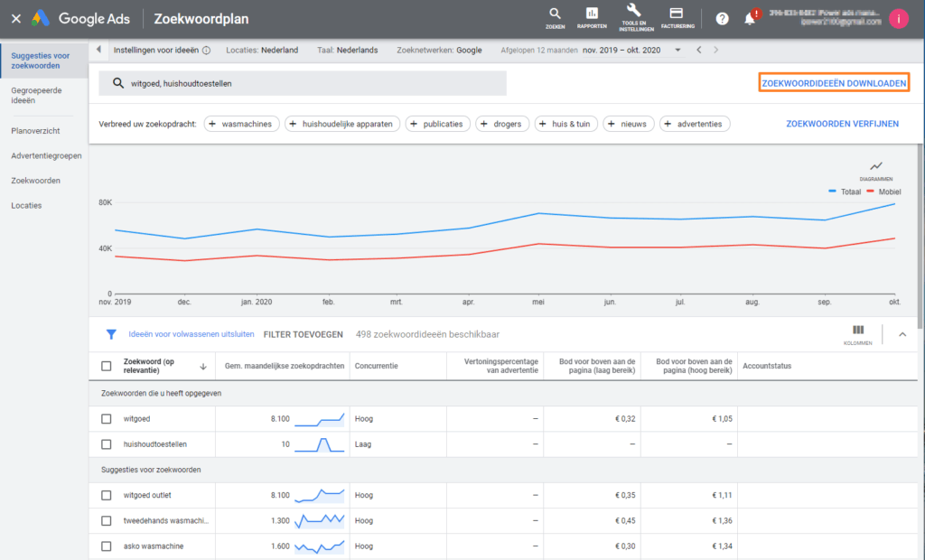Image resolution: width=925 pixels, height=560 pixels.
Task: Open the Facturering billing icon
Action: coord(677,18)
